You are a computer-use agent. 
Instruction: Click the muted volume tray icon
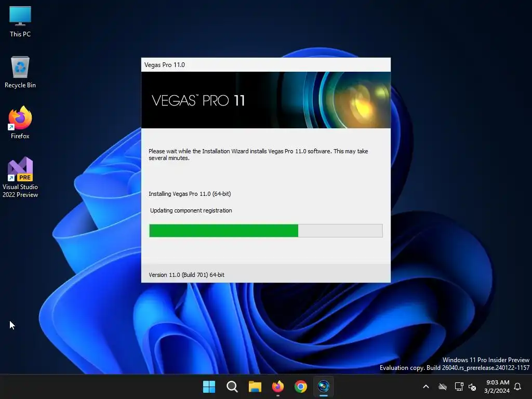[x=472, y=387]
